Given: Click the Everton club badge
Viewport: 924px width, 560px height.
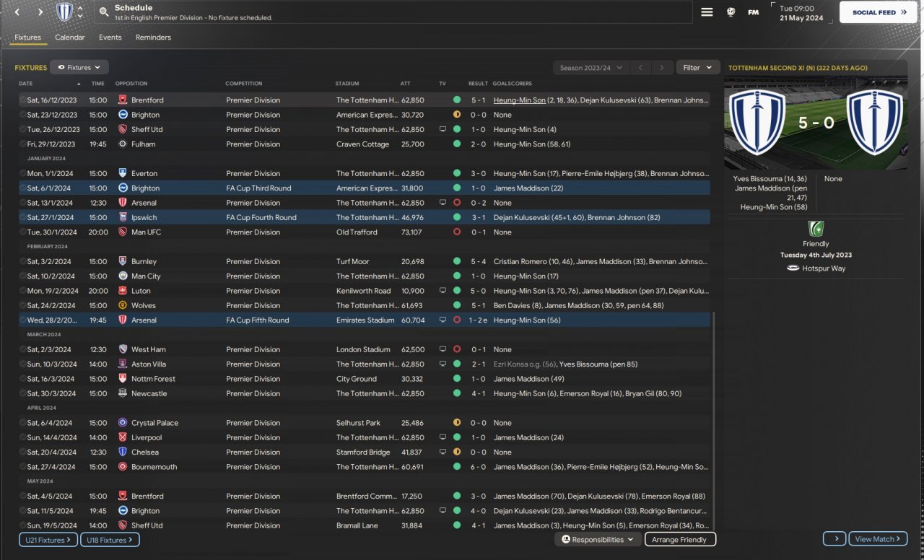Looking at the screenshot, I should coord(123,174).
